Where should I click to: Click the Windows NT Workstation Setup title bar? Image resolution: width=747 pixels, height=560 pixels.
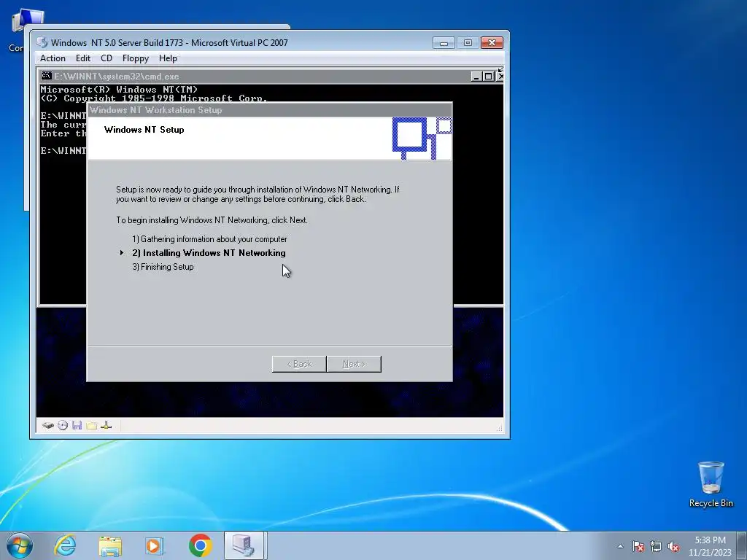point(270,110)
